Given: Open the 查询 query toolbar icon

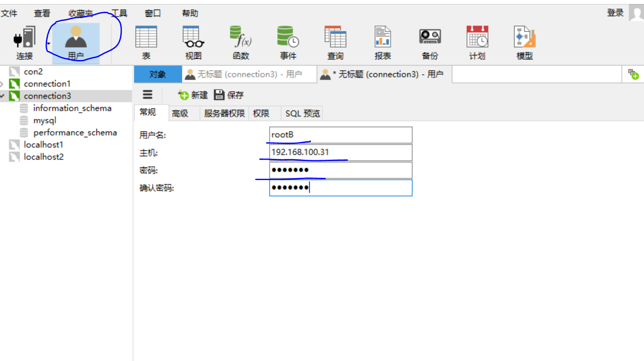Looking at the screenshot, I should 335,43.
